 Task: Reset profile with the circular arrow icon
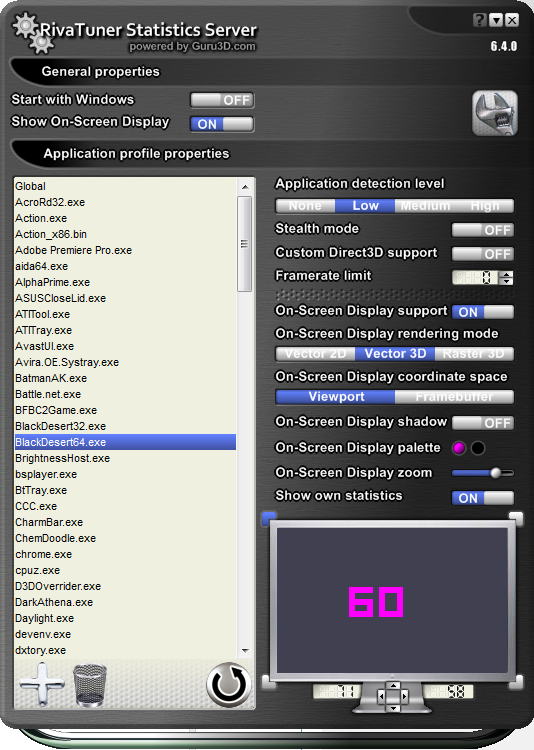(229, 684)
